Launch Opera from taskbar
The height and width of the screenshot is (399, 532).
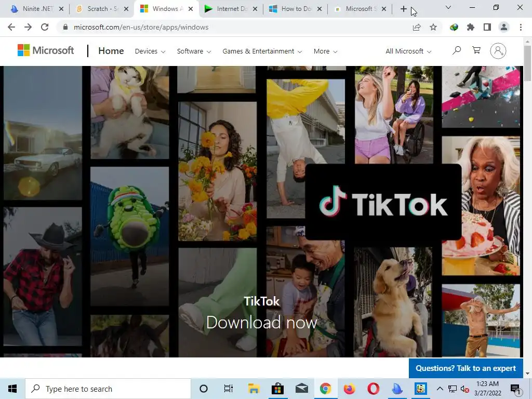tap(373, 389)
